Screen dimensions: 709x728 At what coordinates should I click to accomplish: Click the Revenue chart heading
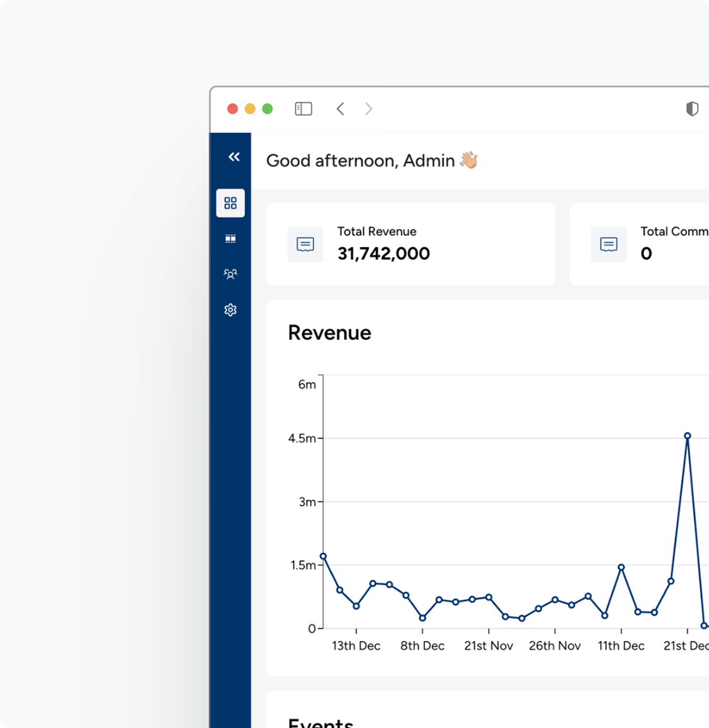[x=330, y=333]
